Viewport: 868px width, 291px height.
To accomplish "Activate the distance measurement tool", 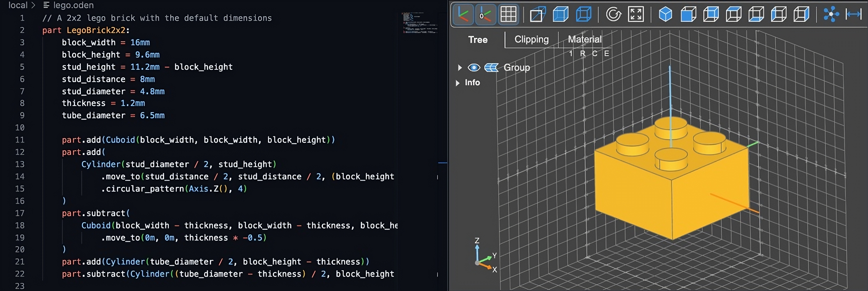I will click(853, 15).
